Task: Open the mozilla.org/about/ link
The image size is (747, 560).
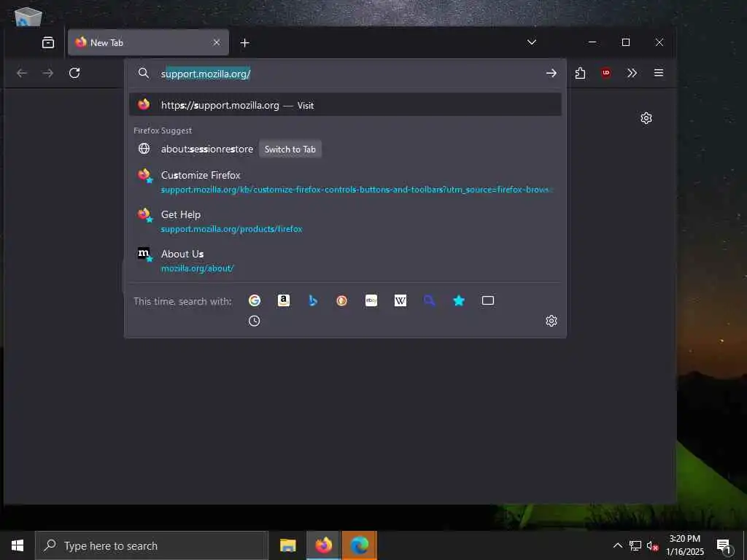Action: coord(197,268)
